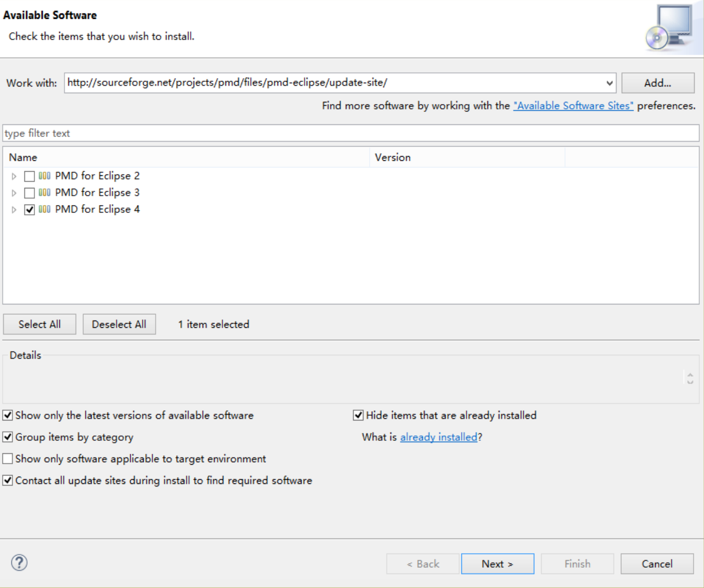The height and width of the screenshot is (588, 704).
Task: Click the Name column header
Action: (x=186, y=157)
